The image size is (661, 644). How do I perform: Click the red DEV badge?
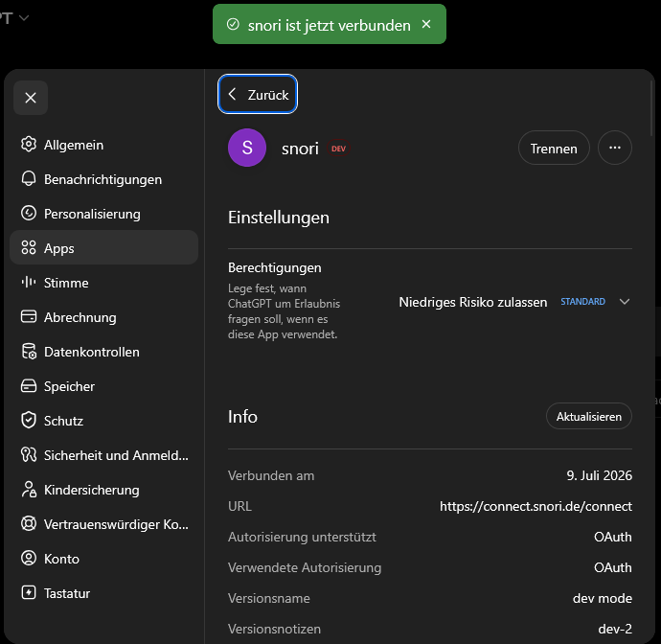(x=338, y=149)
